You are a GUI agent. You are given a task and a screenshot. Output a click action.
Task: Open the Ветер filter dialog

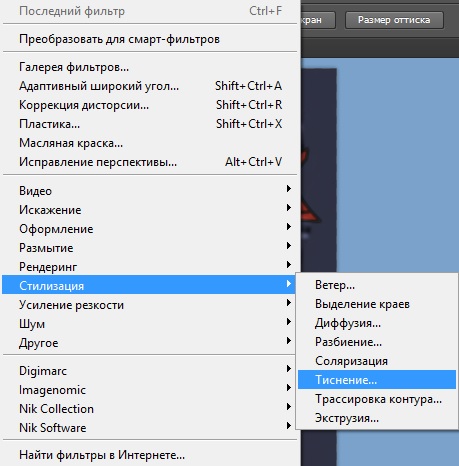point(377,285)
